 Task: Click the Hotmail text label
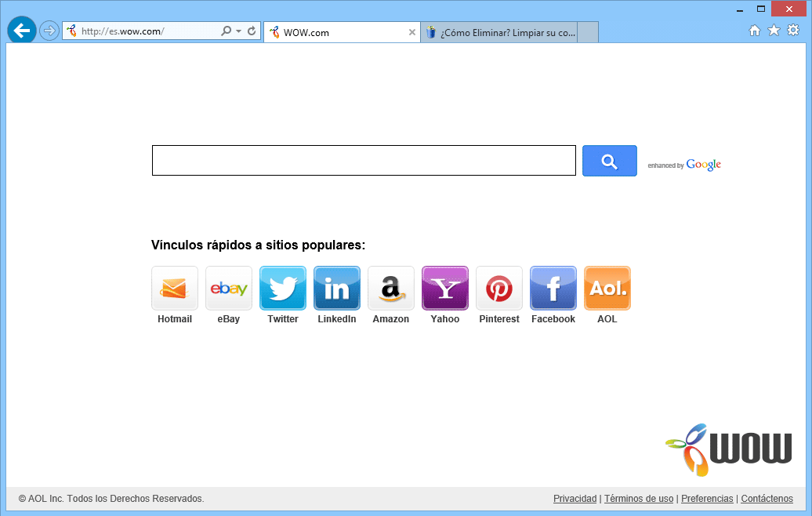coord(175,319)
